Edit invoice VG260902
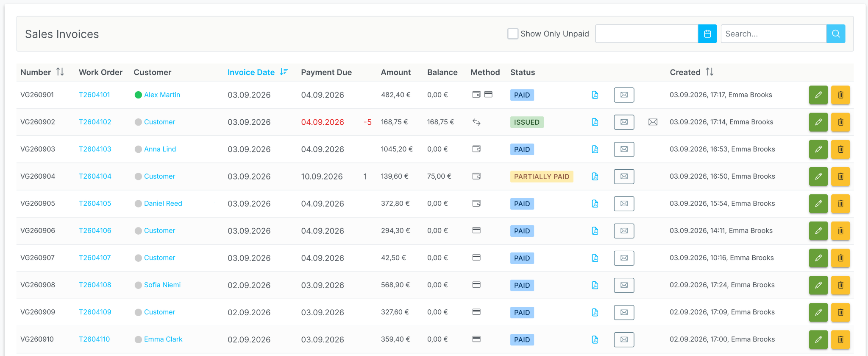This screenshot has height=356, width=868. (818, 122)
